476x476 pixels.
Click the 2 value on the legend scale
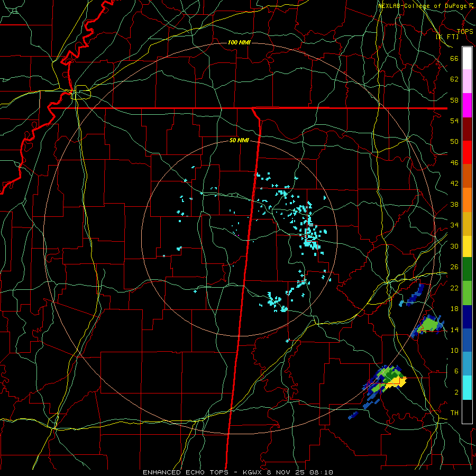point(456,392)
